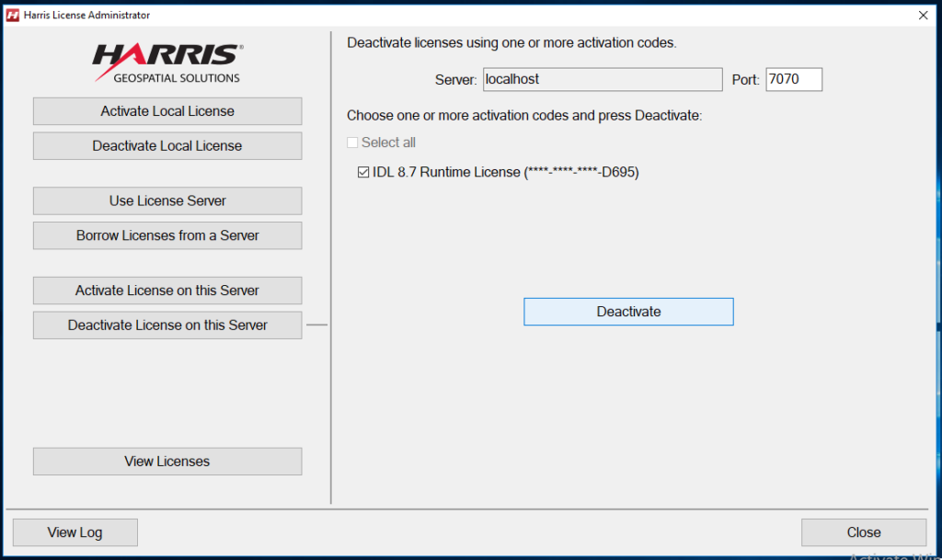Select Use License Server option

click(x=167, y=200)
